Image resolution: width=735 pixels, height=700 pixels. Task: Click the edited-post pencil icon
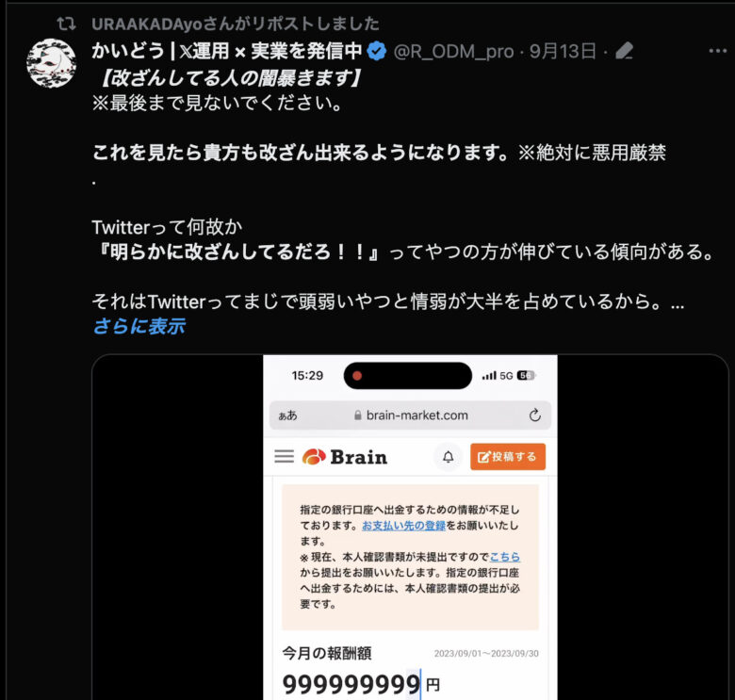tap(624, 51)
